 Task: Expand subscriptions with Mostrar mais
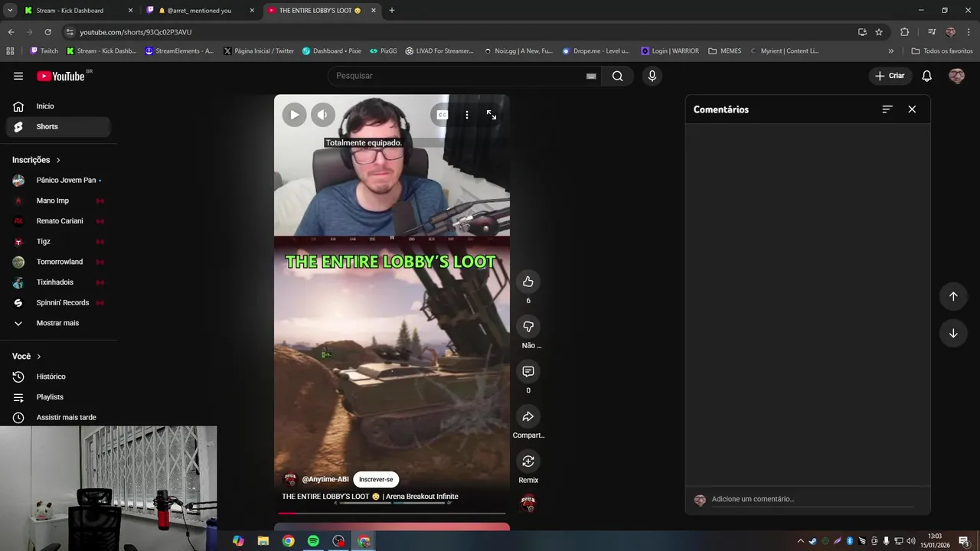pyautogui.click(x=58, y=323)
